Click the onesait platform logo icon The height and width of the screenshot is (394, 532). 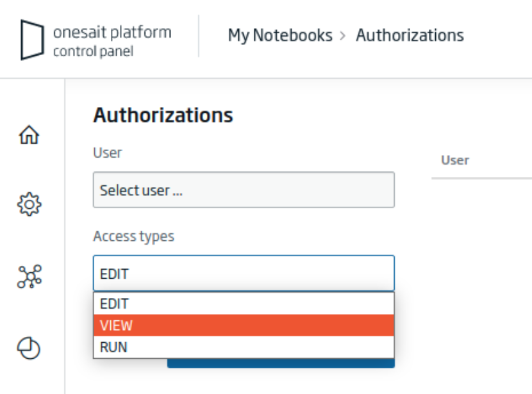(32, 40)
